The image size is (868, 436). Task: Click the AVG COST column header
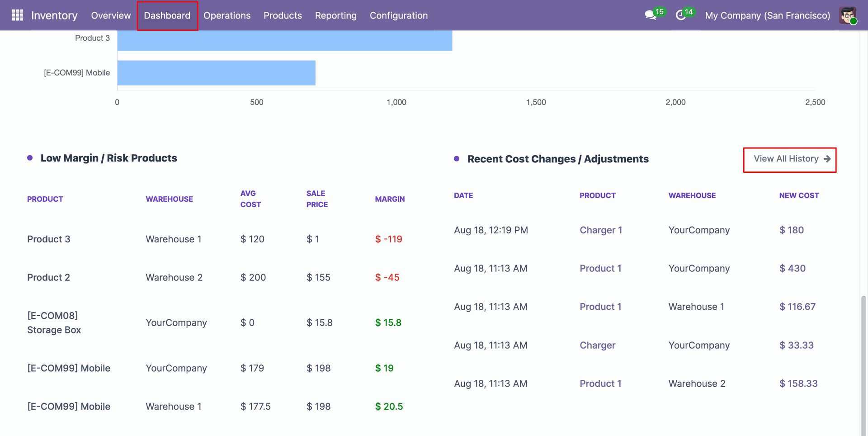[x=250, y=199]
